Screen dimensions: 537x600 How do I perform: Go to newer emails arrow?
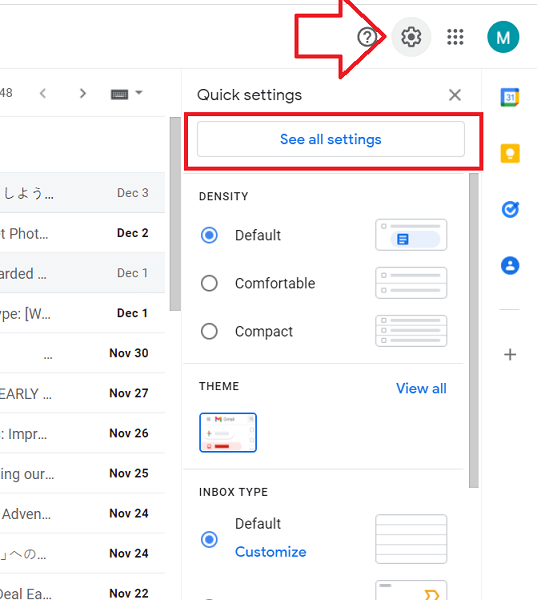pyautogui.click(x=43, y=93)
